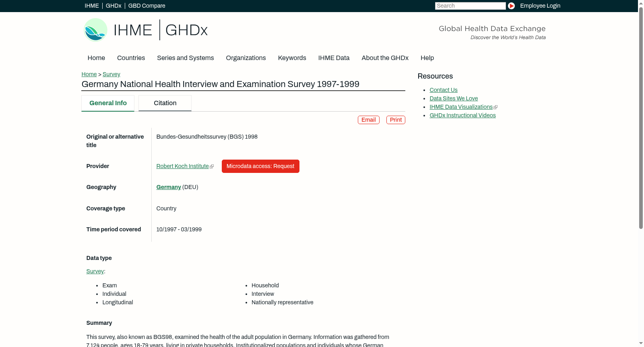This screenshot has width=644, height=347.
Task: Open Employee Login
Action: pos(540,6)
